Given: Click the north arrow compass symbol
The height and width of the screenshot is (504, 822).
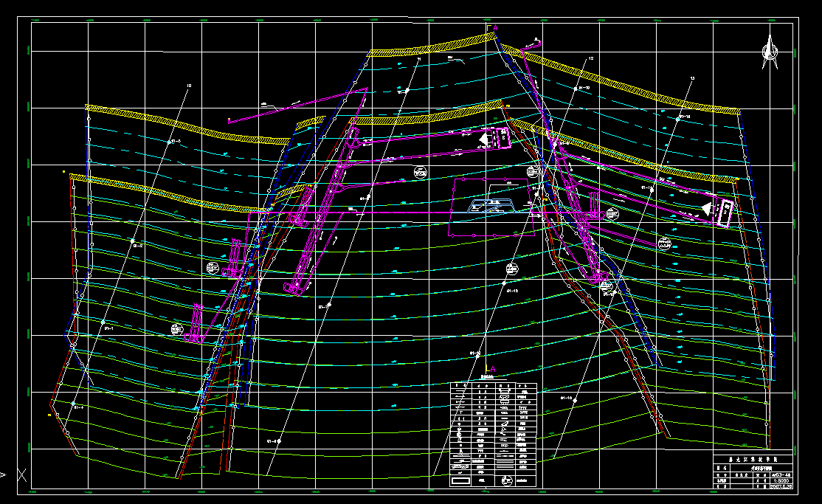Looking at the screenshot, I should pyautogui.click(x=770, y=52).
